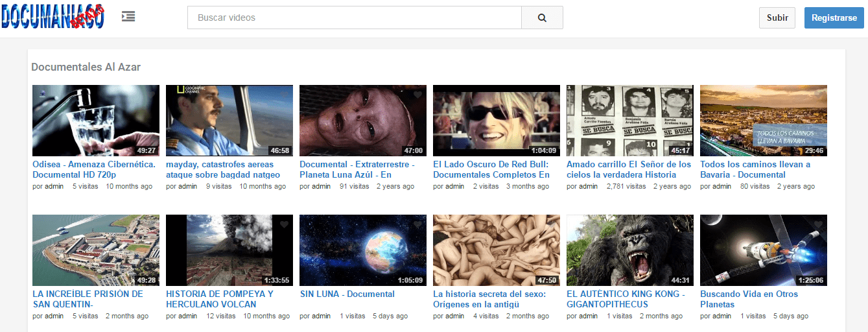Open 'LA INCREÍBLE PRISIÓN DE SAN QUENTIN' link
Viewport: 868px width, 332px height.
[x=88, y=299]
